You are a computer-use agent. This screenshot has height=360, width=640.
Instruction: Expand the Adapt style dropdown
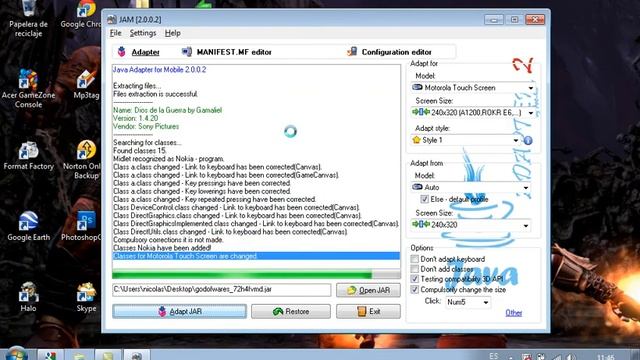[x=516, y=140]
